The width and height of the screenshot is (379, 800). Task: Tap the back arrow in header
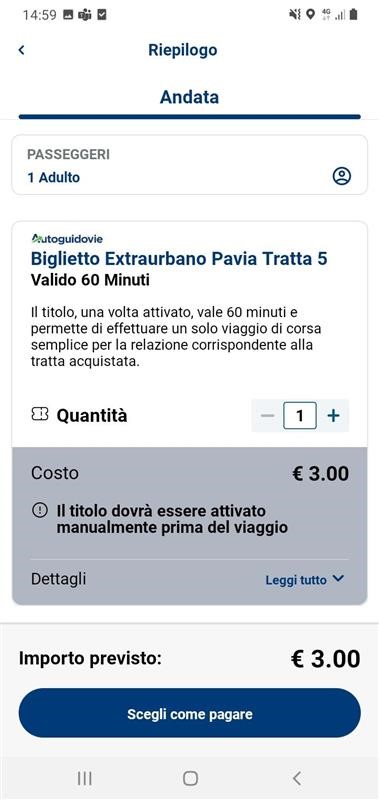click(21, 50)
